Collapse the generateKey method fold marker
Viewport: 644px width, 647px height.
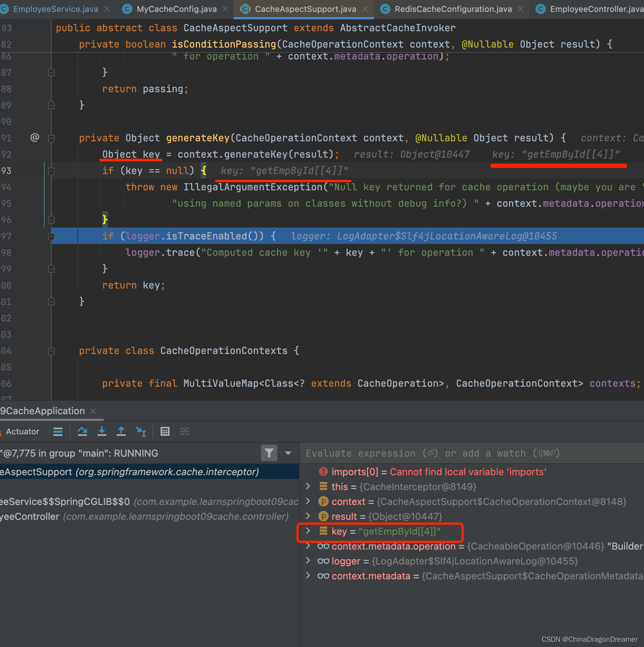point(51,138)
